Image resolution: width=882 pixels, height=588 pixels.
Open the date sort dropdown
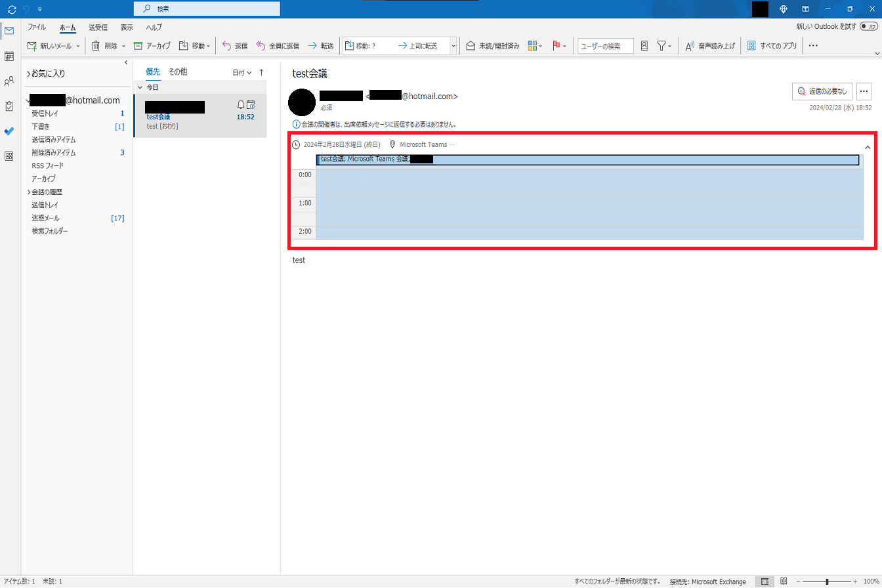point(241,72)
